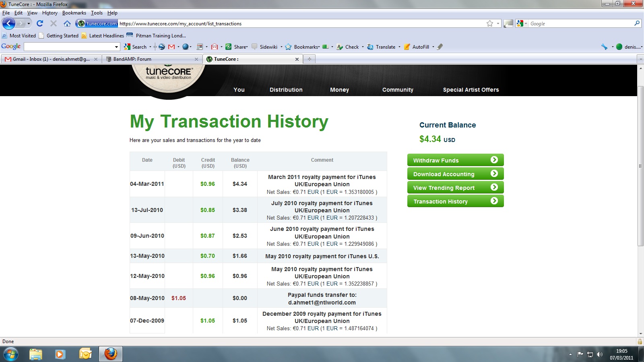Open the Windows Start button
Image resolution: width=644 pixels, height=362 pixels.
coord(10,354)
